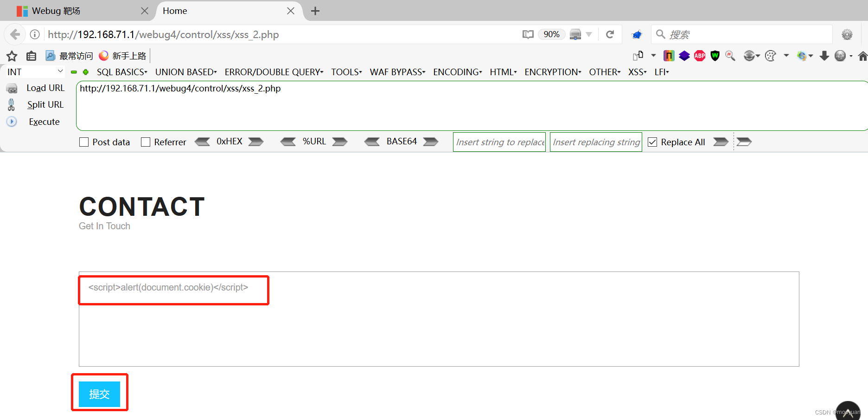Click the green W shield extension icon
The width and height of the screenshot is (868, 420).
[715, 56]
